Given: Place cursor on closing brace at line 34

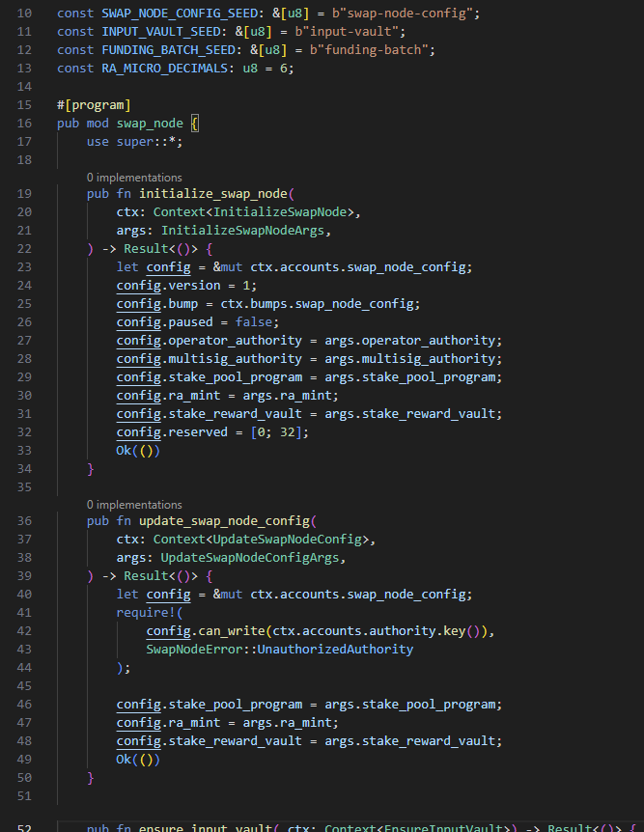Looking at the screenshot, I should click(90, 469).
